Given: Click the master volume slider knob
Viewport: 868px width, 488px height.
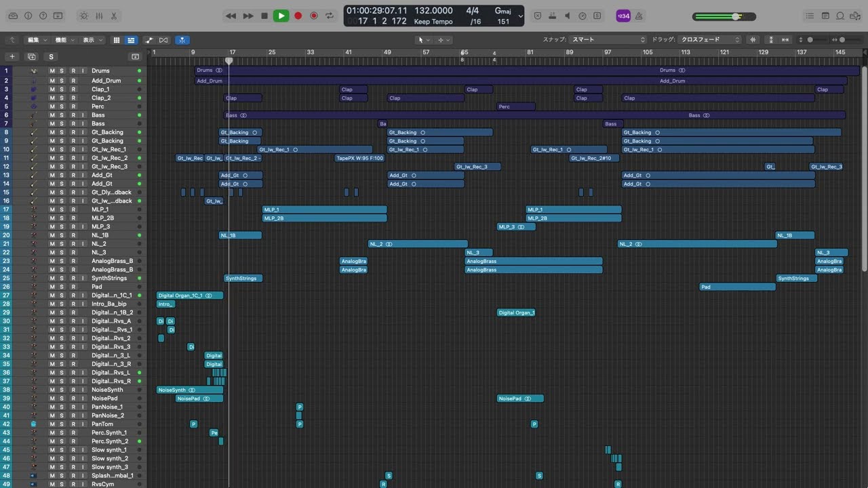Looking at the screenshot, I should click(736, 16).
